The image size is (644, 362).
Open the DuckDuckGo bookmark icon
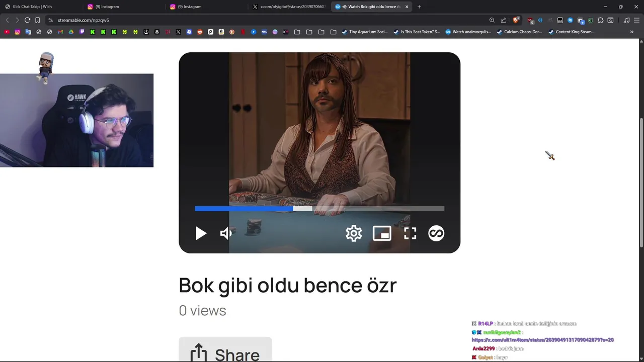(232, 32)
